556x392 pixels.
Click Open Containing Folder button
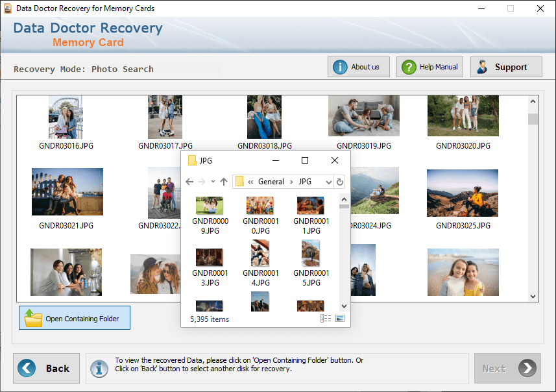[75, 317]
